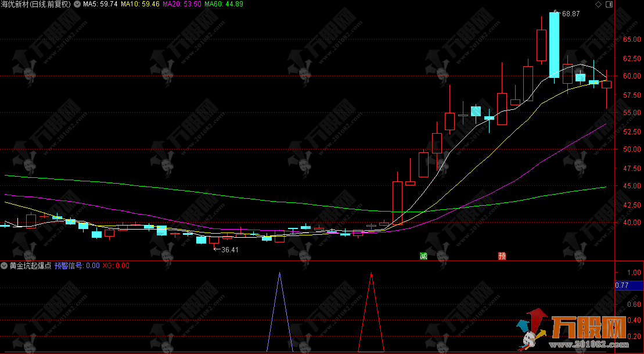Click the blue 预警信号 spike peak

coord(280,273)
